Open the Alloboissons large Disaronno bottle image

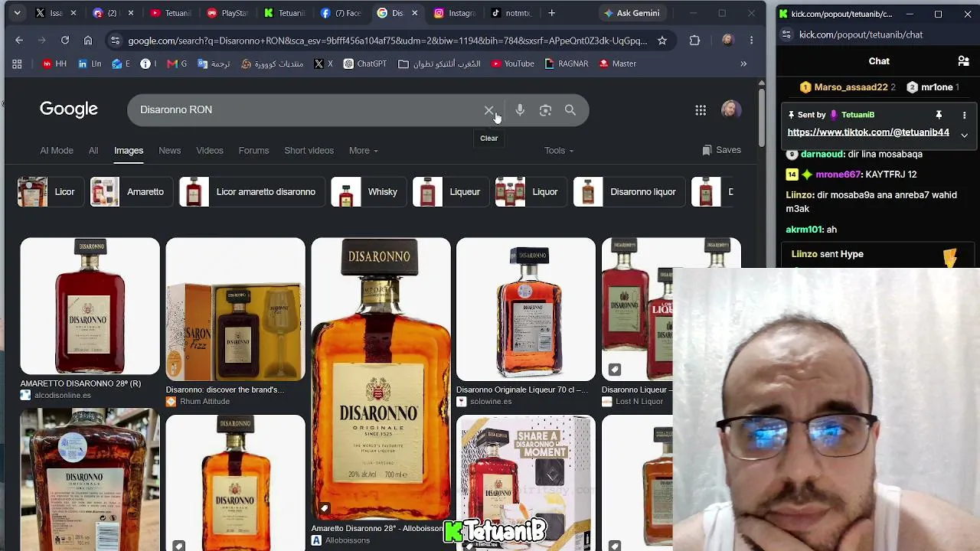click(x=381, y=379)
